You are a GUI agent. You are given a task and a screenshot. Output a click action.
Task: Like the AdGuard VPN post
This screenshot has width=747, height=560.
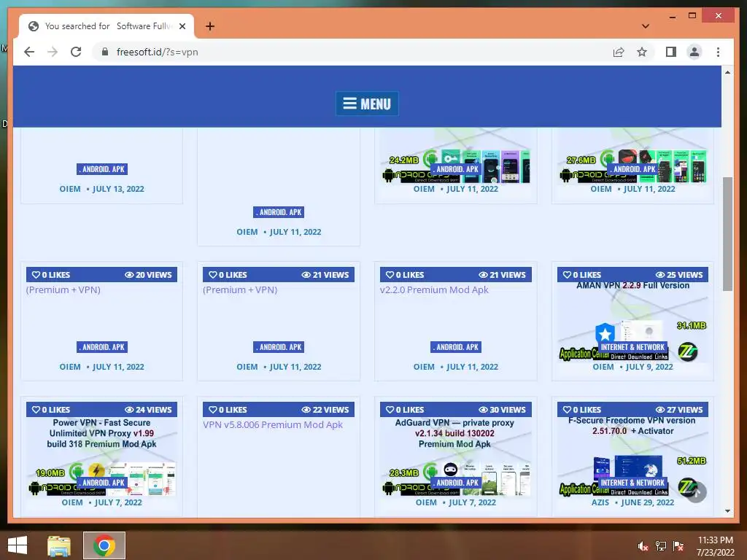[404, 410]
